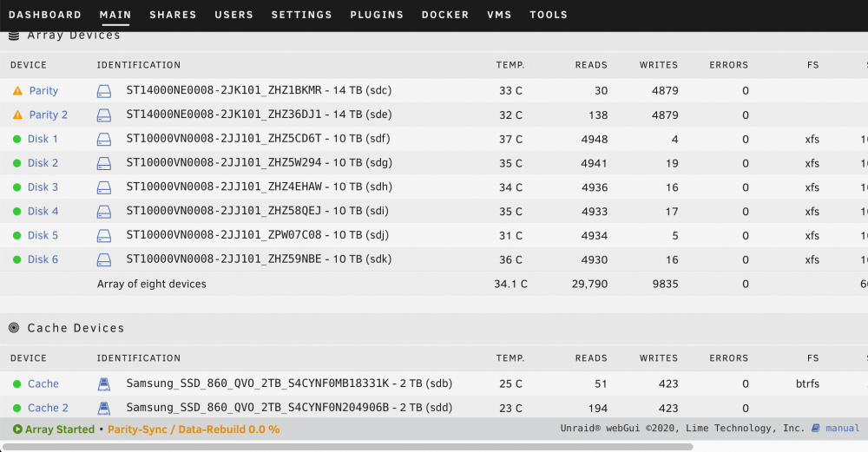Viewport: 868px width, 452px height.
Task: Select the Main tab
Action: point(115,15)
